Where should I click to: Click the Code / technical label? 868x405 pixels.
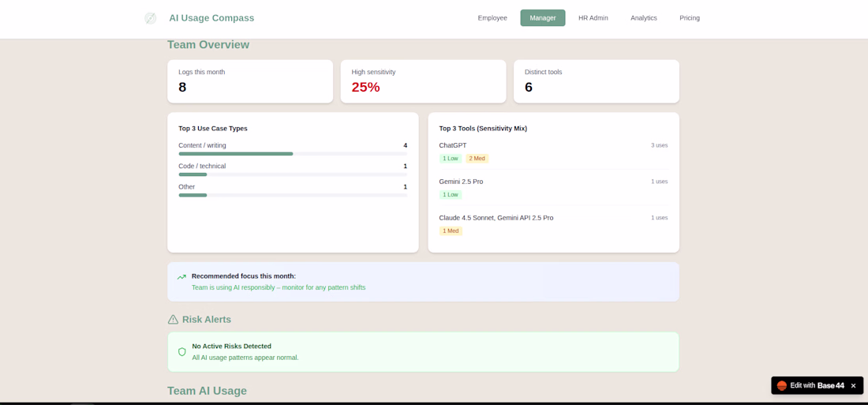click(x=202, y=166)
